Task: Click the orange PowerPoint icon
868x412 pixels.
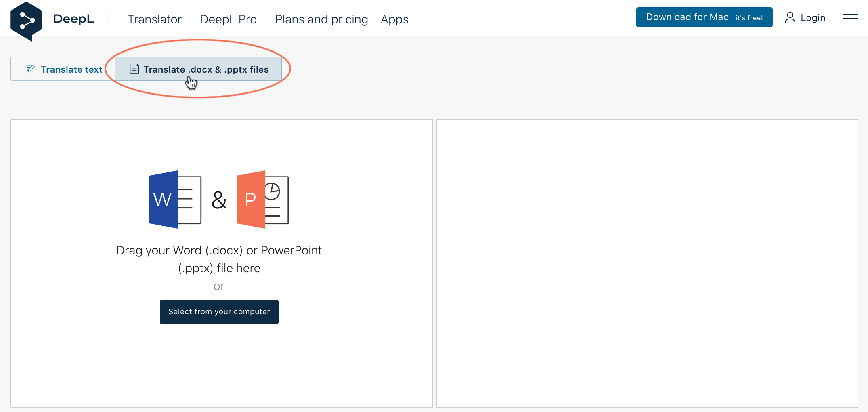Action: point(262,200)
